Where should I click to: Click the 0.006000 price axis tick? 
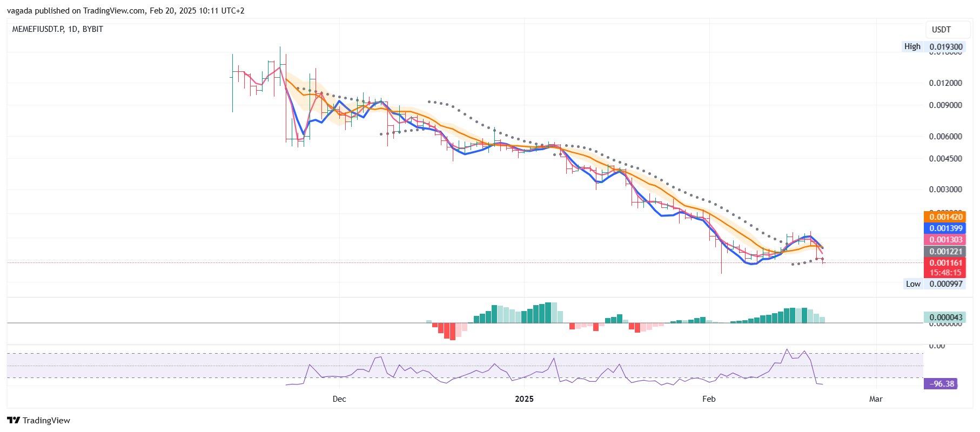click(945, 137)
